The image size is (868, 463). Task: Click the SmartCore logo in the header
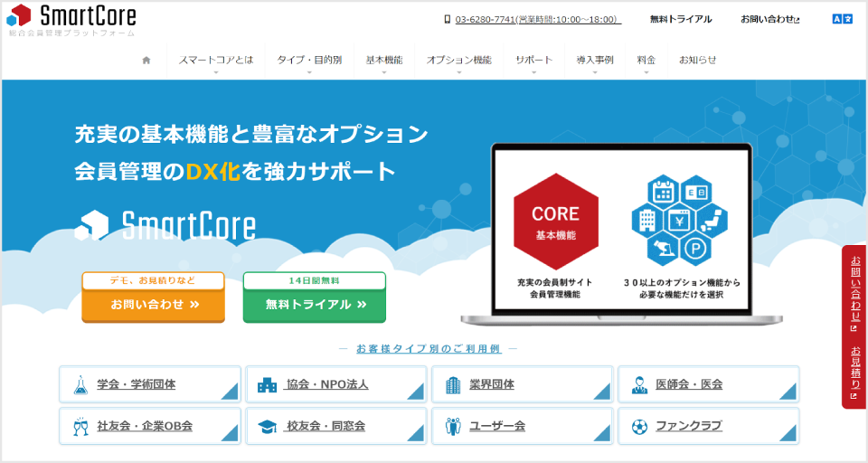click(x=71, y=20)
